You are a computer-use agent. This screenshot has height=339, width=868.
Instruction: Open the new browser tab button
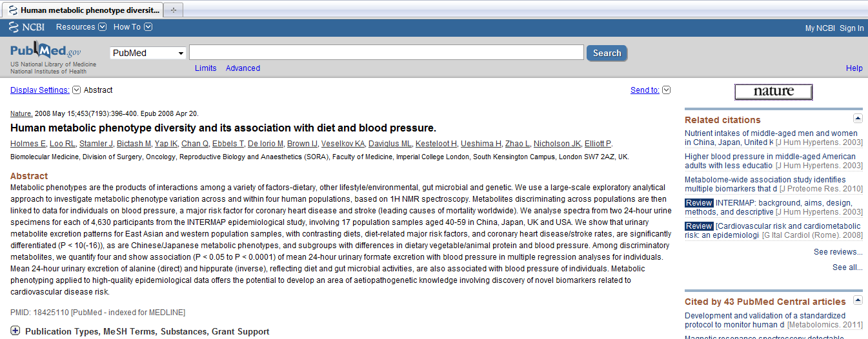(173, 10)
